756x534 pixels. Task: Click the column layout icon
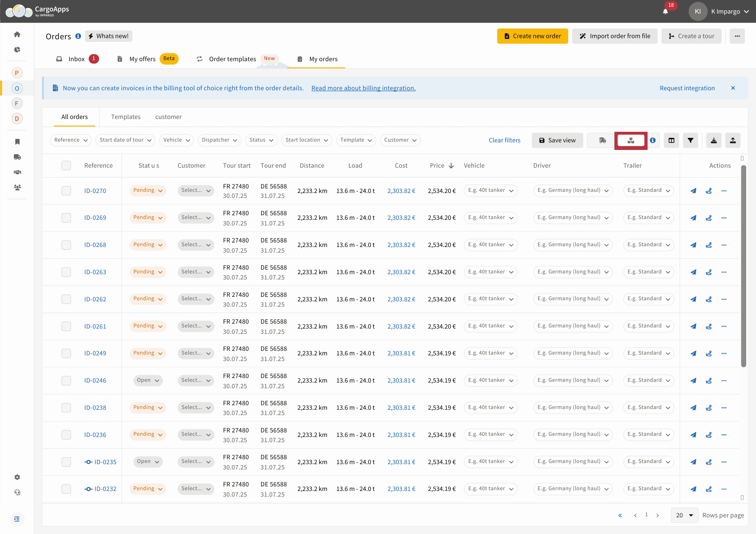pos(671,140)
